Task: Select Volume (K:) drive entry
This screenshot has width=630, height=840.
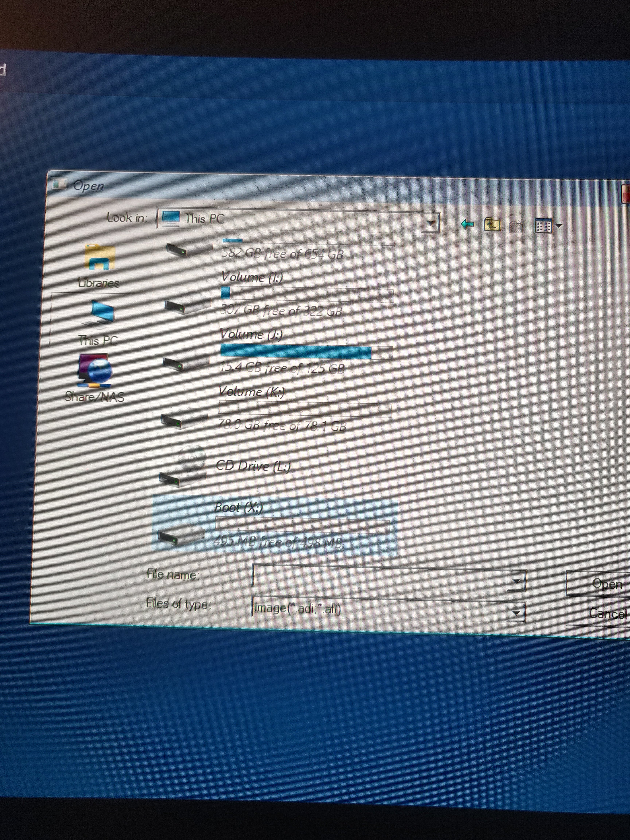Action: coord(251,392)
